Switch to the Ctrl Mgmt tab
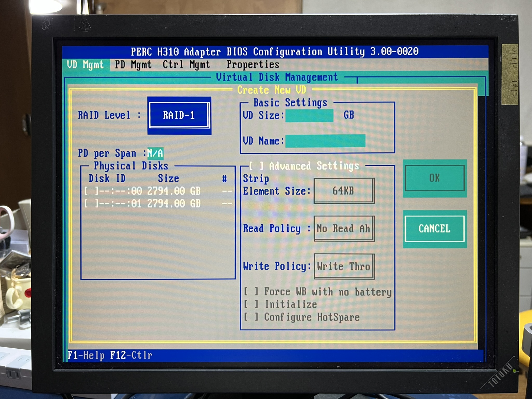Screen dimensions: 532x399 [x=186, y=65]
